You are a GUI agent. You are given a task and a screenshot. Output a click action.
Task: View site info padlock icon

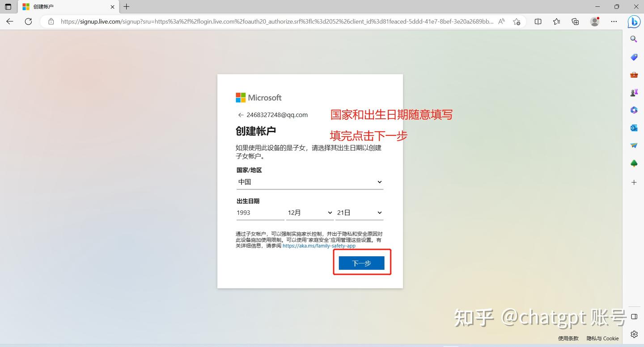51,21
